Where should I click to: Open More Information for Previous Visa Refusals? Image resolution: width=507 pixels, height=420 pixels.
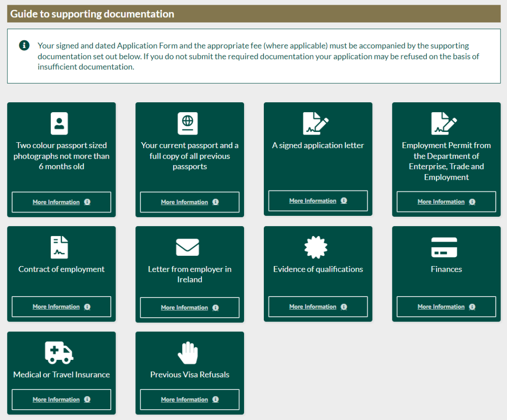coord(190,400)
